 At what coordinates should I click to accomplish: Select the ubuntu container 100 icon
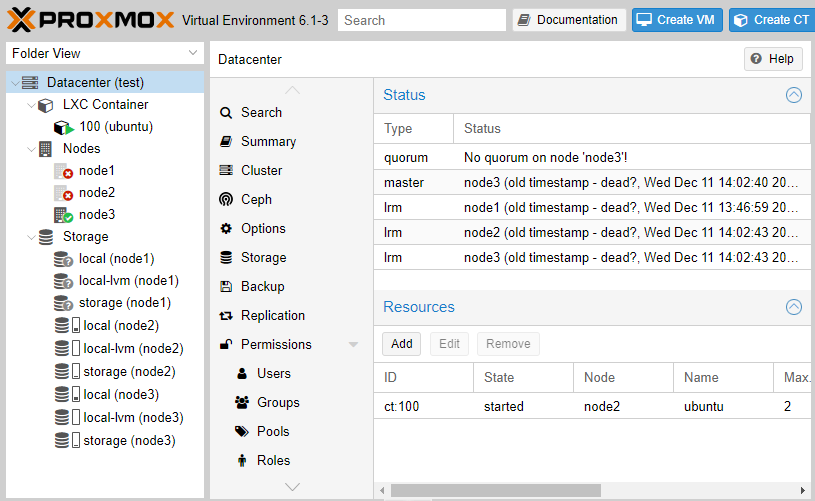tap(62, 127)
